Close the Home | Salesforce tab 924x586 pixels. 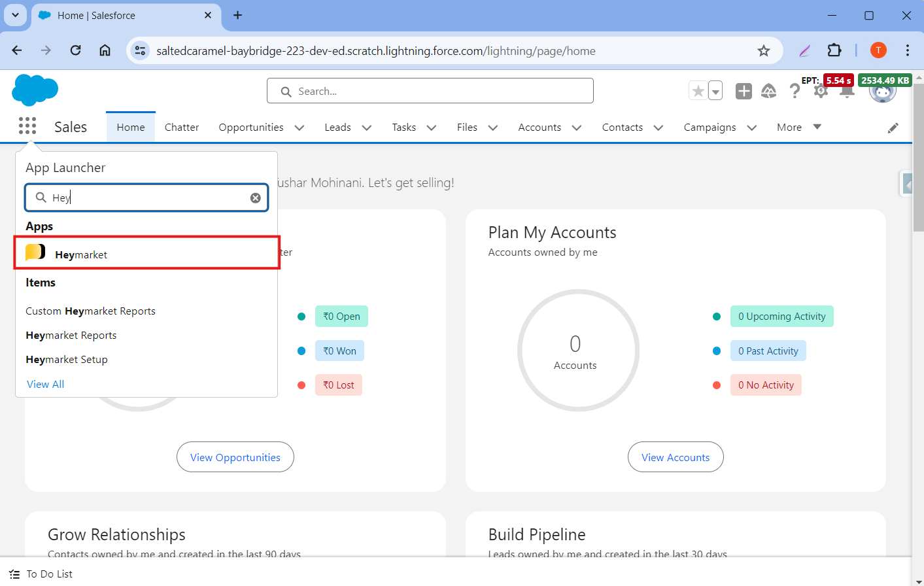pos(208,15)
